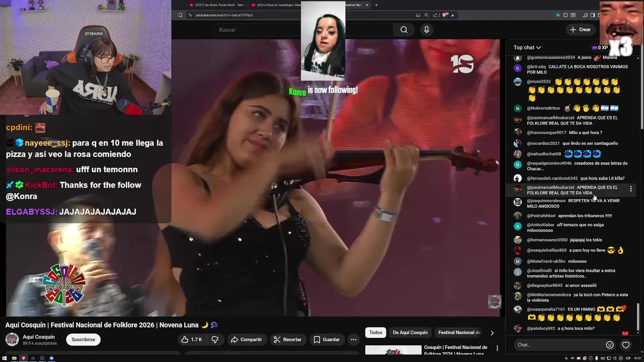The width and height of the screenshot is (644, 362).
Task: Open options for juanmanuelMoukarzel's second message
Action: pyautogui.click(x=631, y=189)
